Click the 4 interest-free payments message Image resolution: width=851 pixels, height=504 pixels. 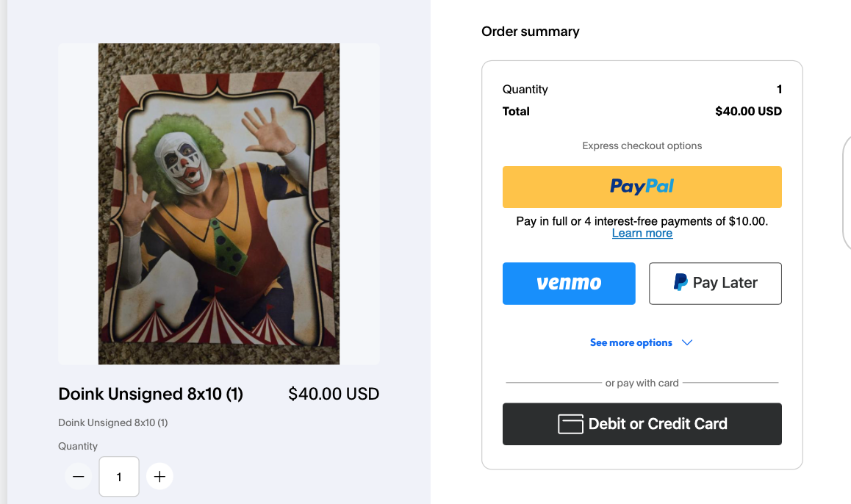point(642,221)
